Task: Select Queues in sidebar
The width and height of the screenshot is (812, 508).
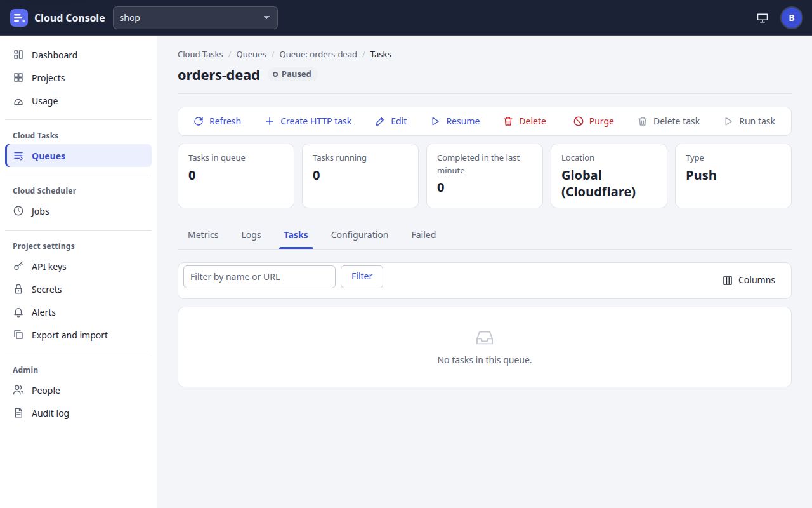Action: (x=78, y=156)
